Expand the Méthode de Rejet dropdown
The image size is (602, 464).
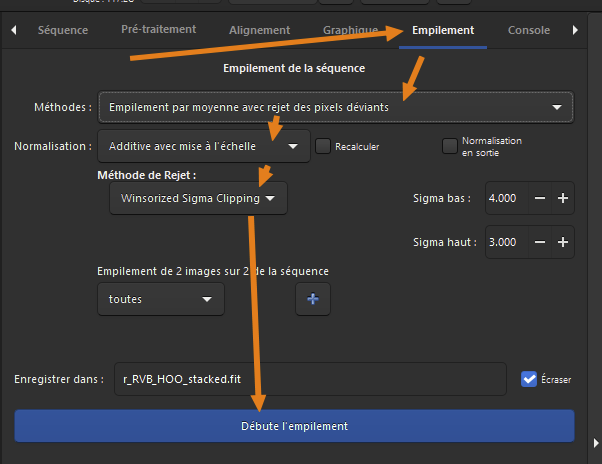click(198, 198)
